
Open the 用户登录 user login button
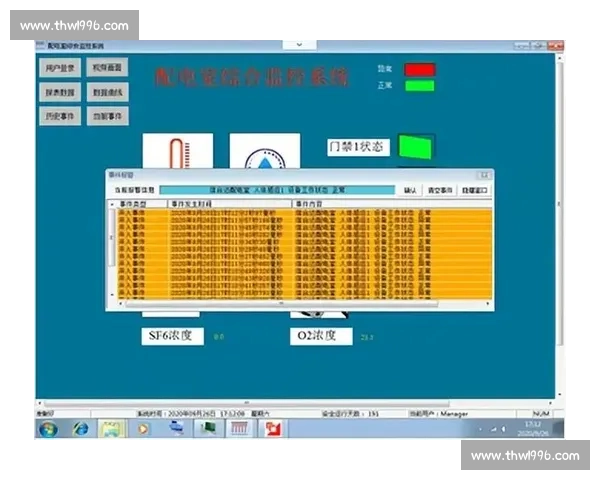point(60,68)
